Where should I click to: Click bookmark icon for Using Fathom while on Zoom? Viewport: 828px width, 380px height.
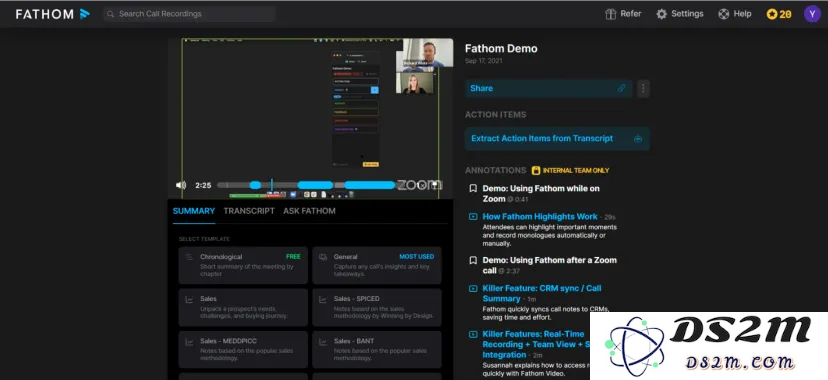(473, 188)
